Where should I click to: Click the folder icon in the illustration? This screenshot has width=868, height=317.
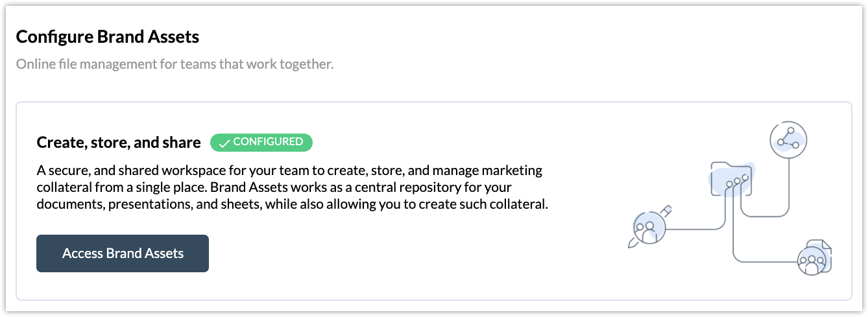pyautogui.click(x=733, y=178)
